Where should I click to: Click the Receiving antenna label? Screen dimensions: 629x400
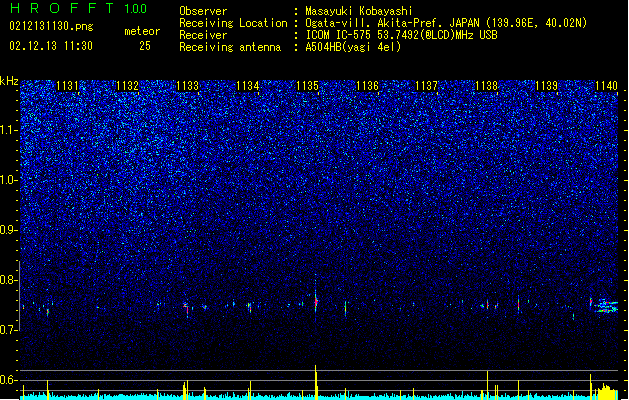pos(230,47)
